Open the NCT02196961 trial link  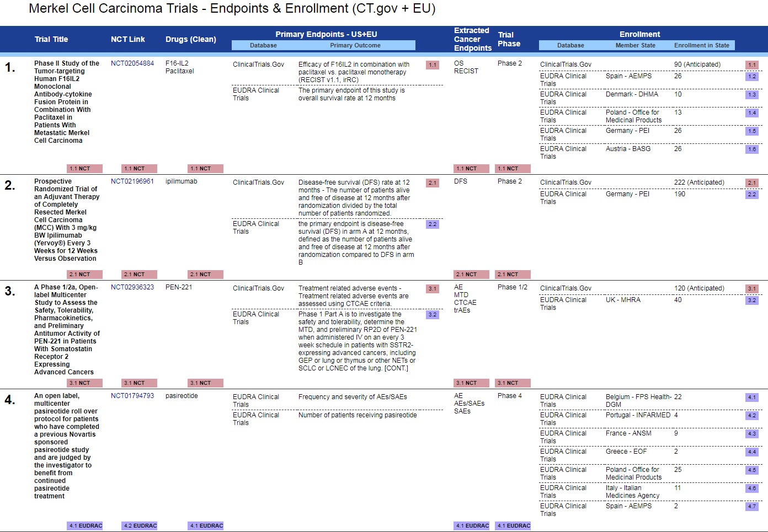pos(132,181)
